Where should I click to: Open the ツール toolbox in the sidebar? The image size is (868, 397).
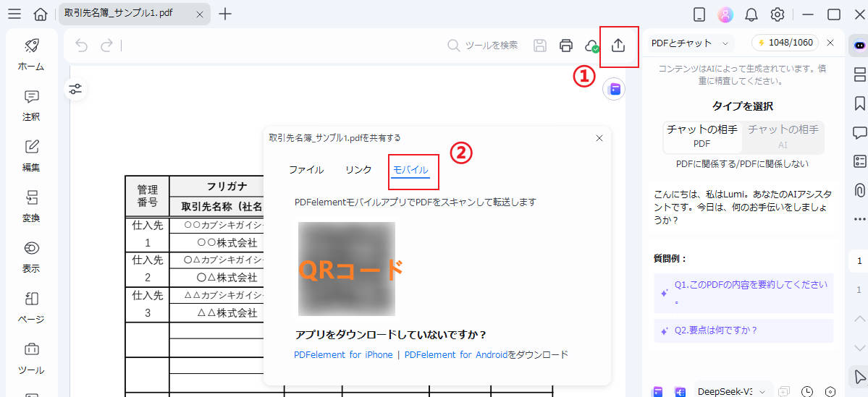(x=32, y=359)
